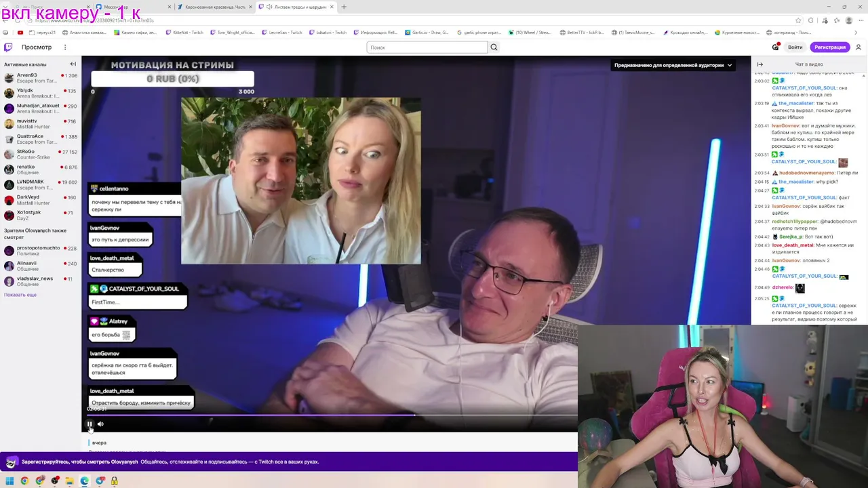
Task: Open Arven93 channel in sidebar
Action: 41,78
